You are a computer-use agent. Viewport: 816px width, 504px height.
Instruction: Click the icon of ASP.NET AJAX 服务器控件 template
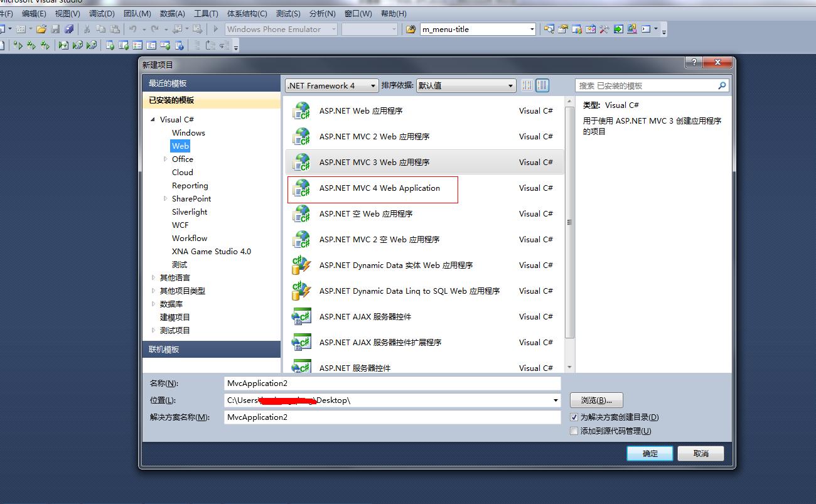coord(301,317)
